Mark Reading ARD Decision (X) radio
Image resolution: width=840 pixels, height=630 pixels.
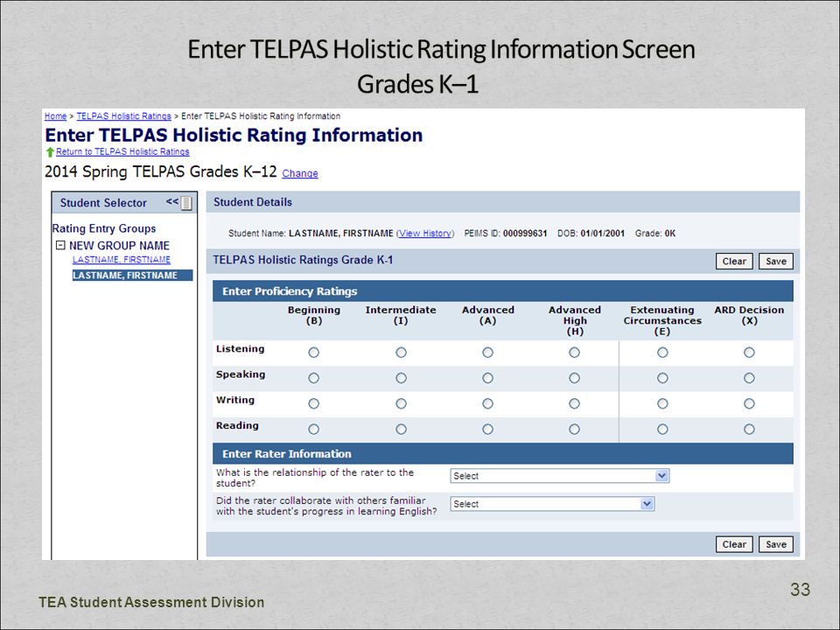coord(749,429)
